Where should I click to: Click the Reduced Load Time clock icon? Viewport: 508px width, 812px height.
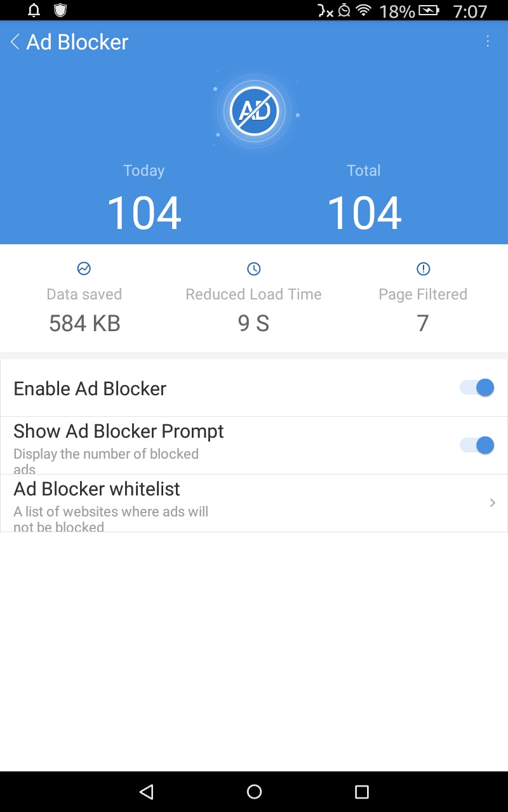click(253, 268)
